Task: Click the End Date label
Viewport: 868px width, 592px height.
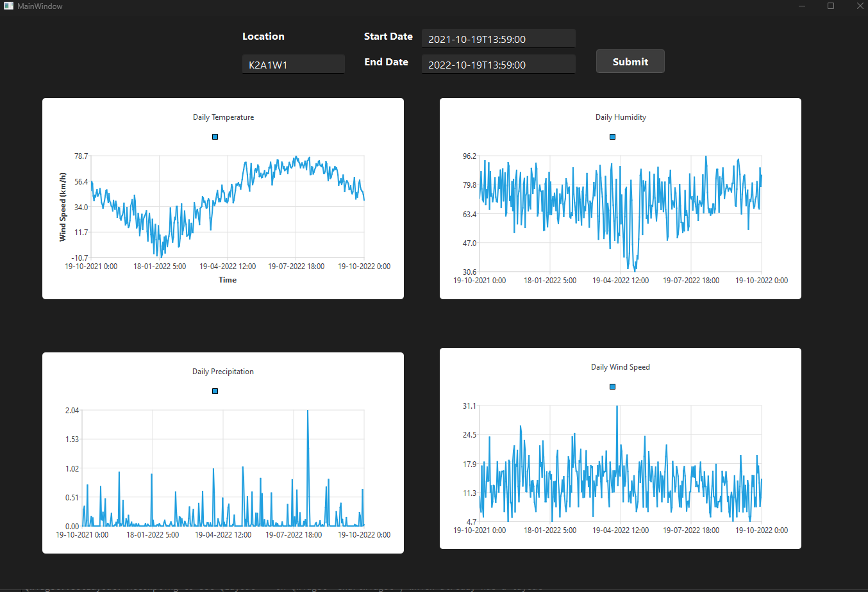Action: pos(387,62)
